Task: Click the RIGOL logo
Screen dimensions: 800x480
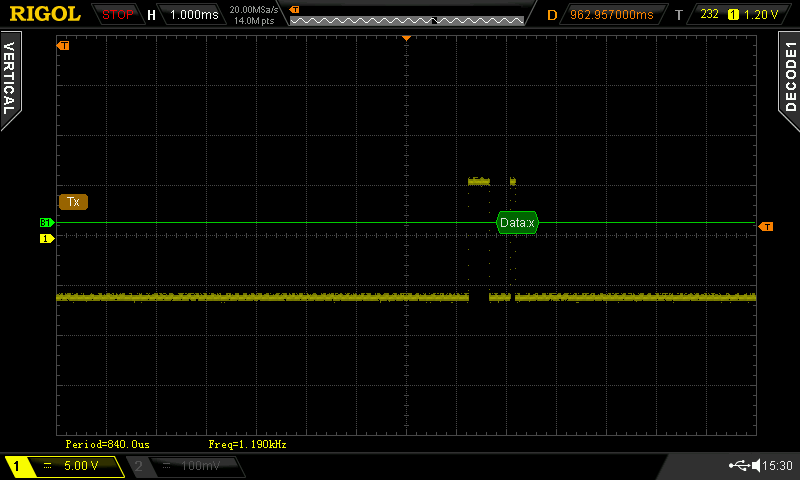Action: pos(45,14)
